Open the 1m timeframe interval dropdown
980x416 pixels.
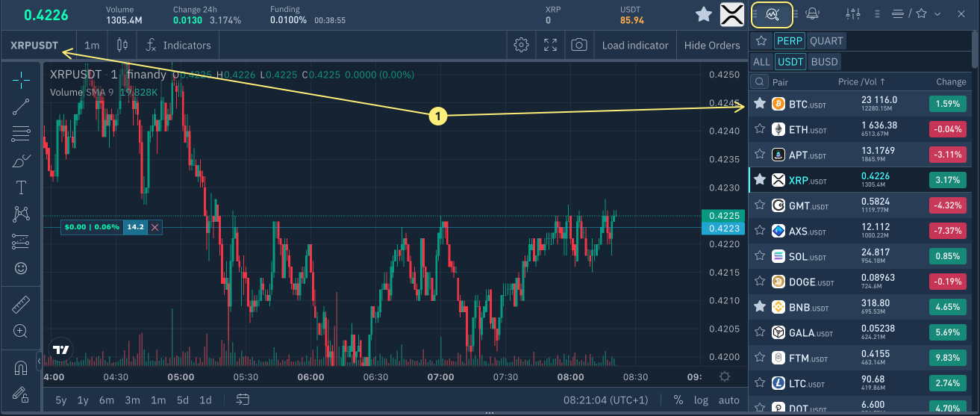(x=92, y=45)
